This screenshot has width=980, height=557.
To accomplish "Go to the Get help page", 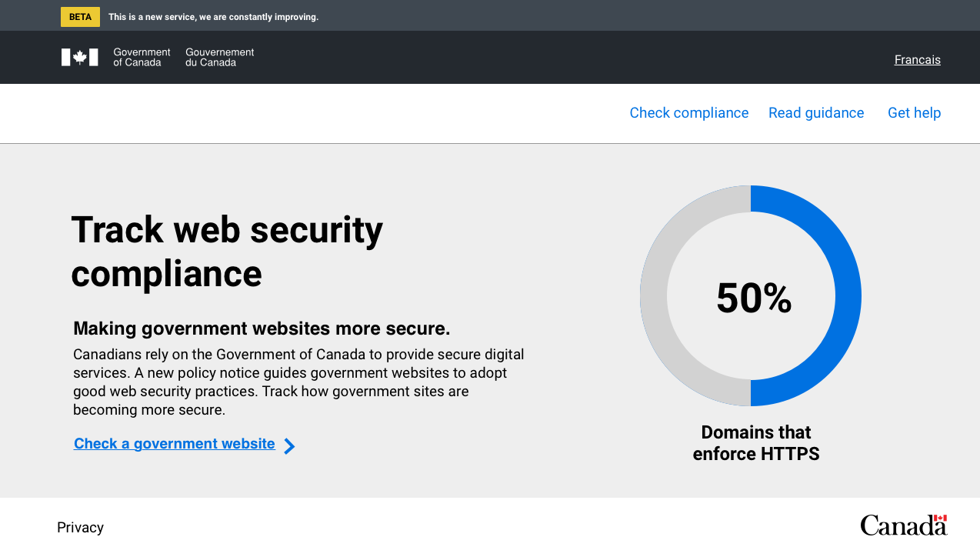I will pos(914,113).
